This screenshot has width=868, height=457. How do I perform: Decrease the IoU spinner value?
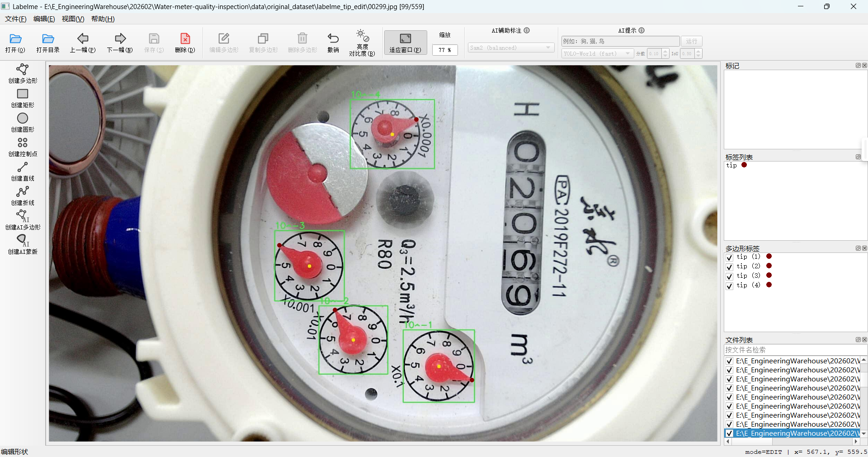point(698,56)
